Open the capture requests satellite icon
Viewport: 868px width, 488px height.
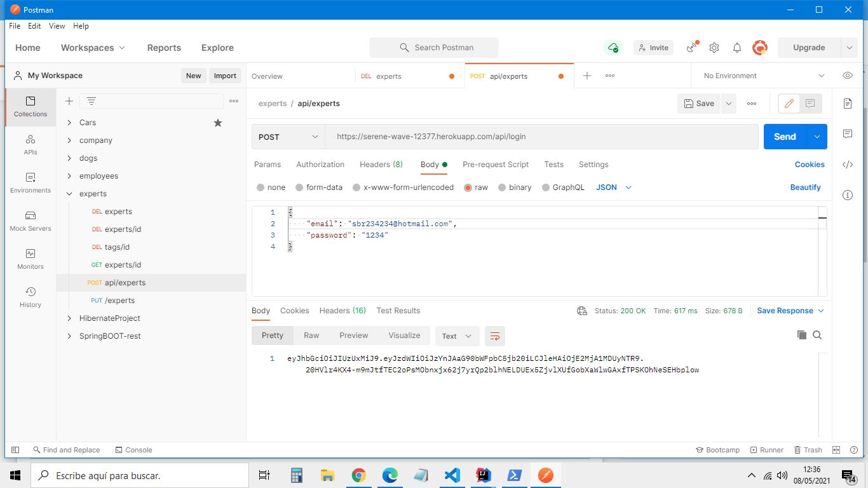click(692, 48)
